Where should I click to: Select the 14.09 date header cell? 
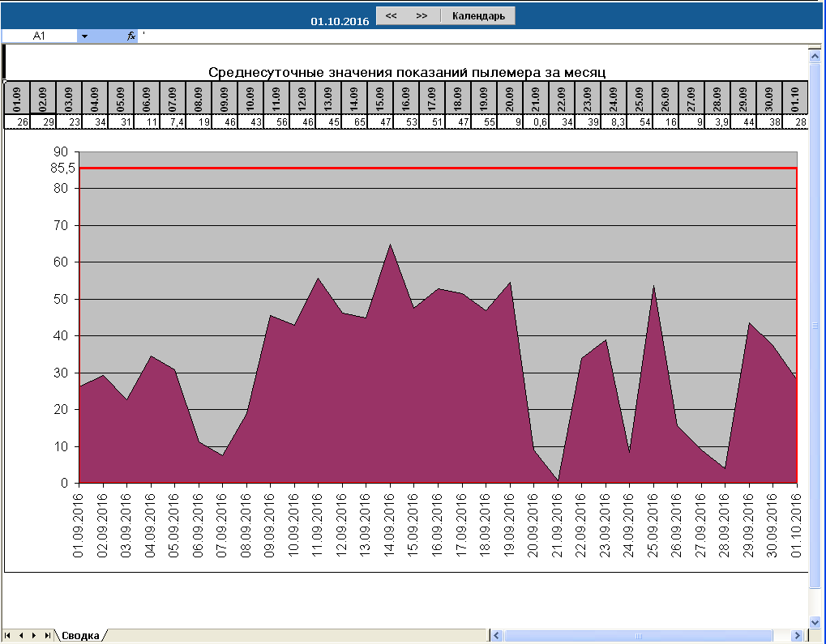tap(354, 98)
